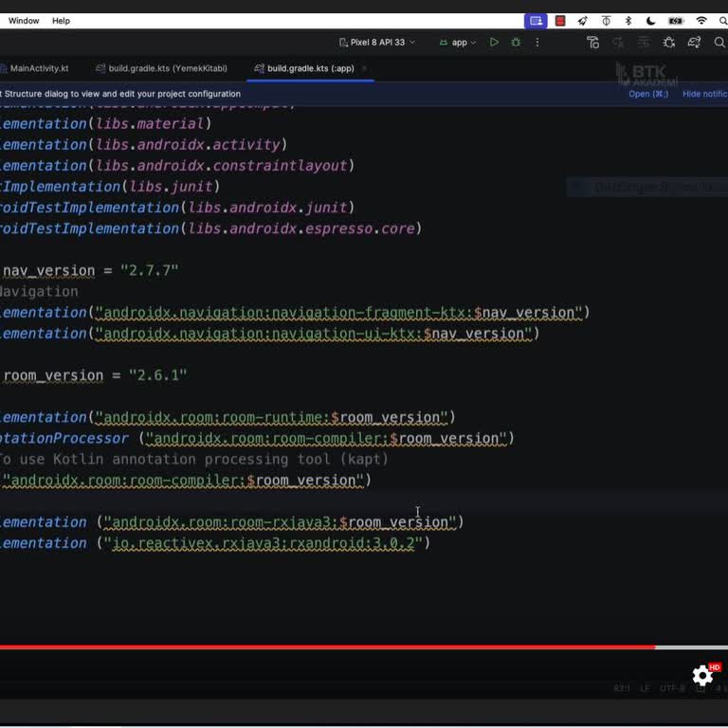Click the room-rxjava3 dependency string

tap(280, 522)
